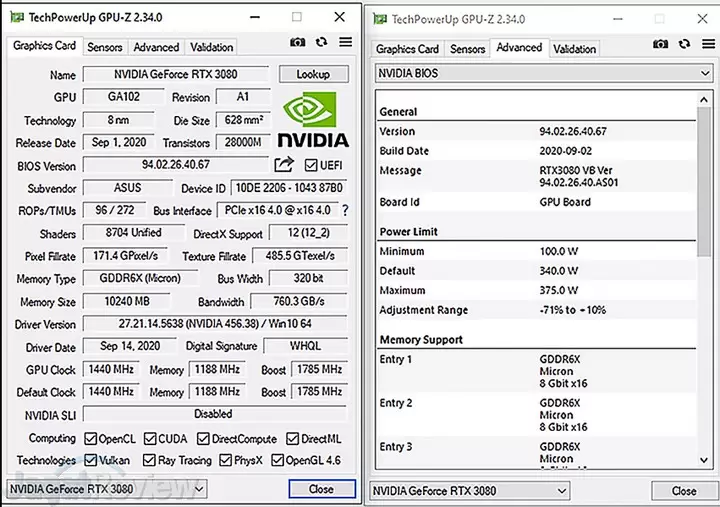Click scroll up arrow in Advanced list

(703, 99)
